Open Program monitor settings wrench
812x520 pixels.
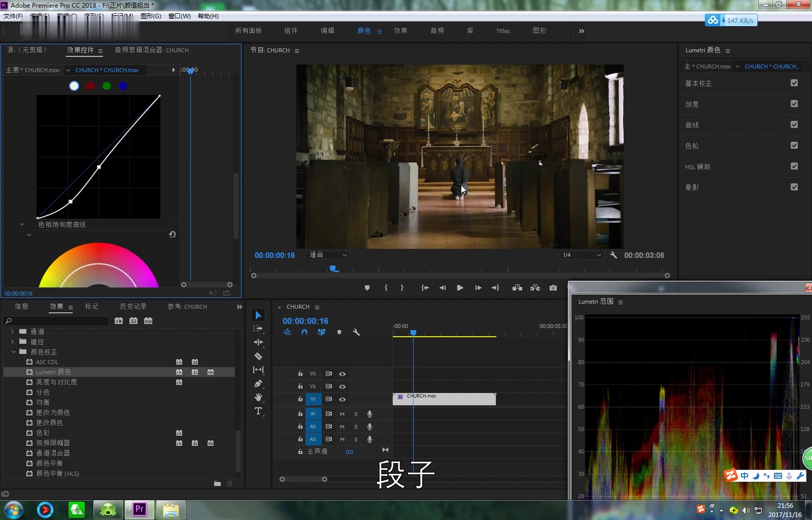point(614,255)
